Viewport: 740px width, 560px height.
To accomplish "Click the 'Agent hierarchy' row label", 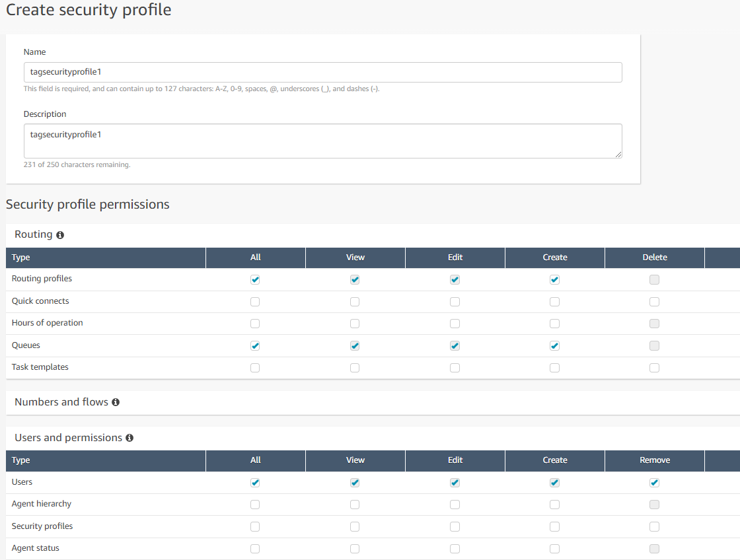I will pyautogui.click(x=42, y=504).
